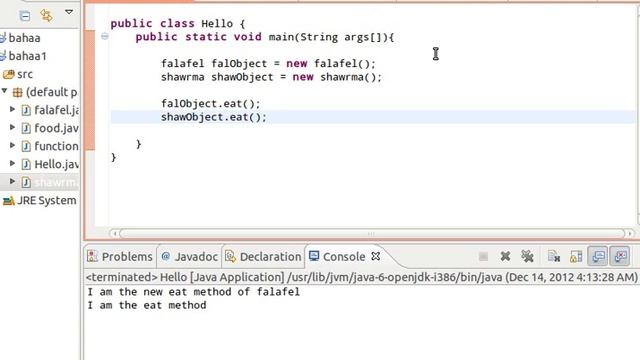
Task: Click 'I am the eat method' output line
Action: point(147,305)
